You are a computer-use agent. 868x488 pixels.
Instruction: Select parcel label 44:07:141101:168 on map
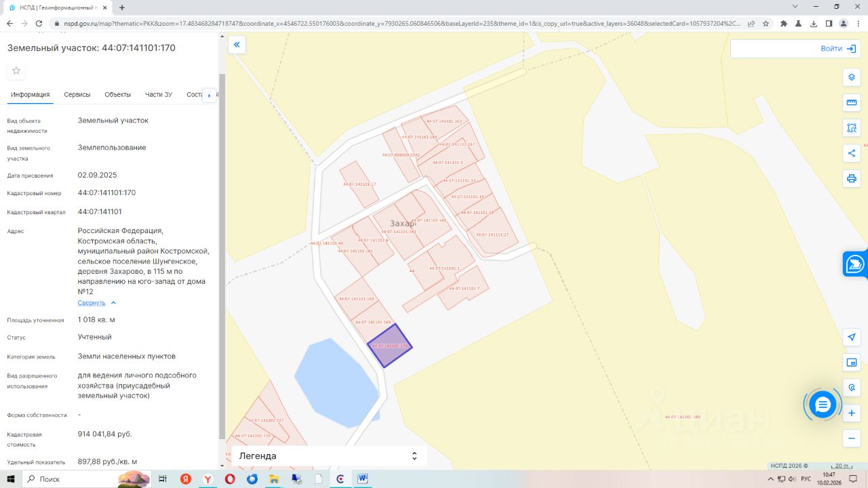(x=357, y=299)
